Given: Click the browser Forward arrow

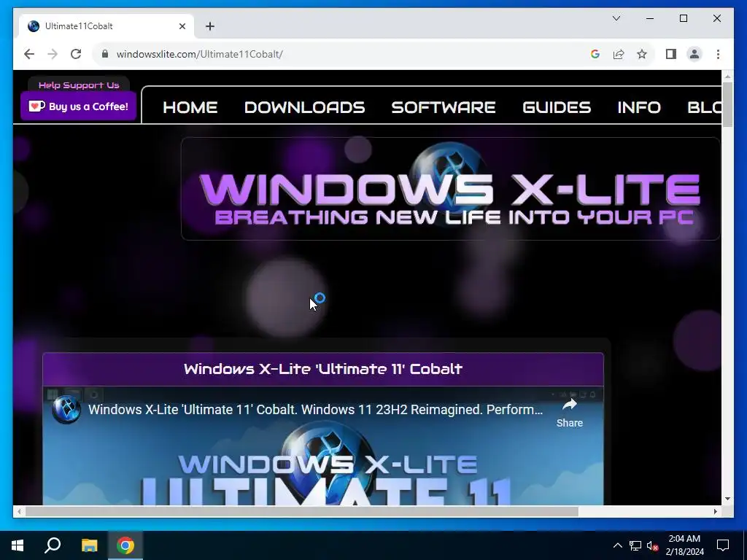Looking at the screenshot, I should 53,54.
